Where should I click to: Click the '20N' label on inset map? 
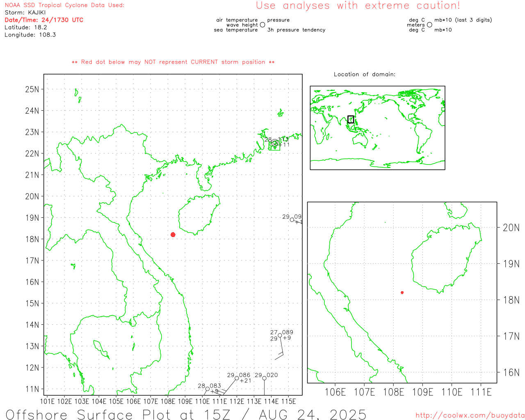point(511,228)
